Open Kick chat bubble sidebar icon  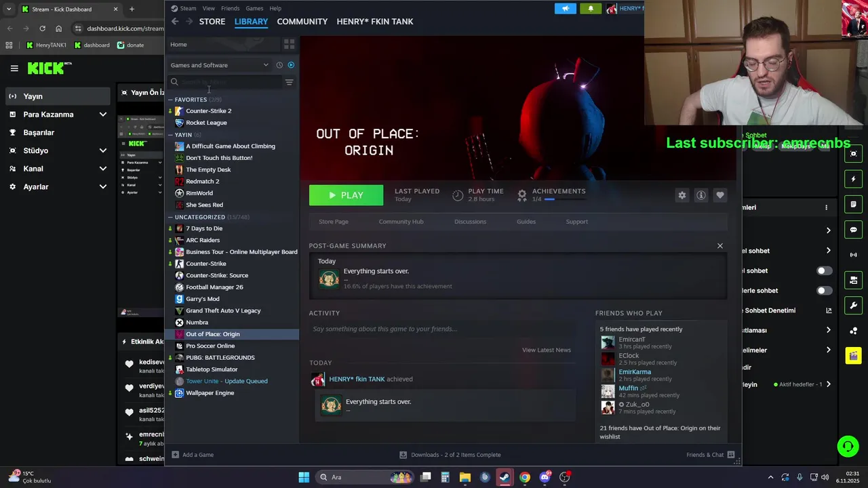tap(854, 230)
